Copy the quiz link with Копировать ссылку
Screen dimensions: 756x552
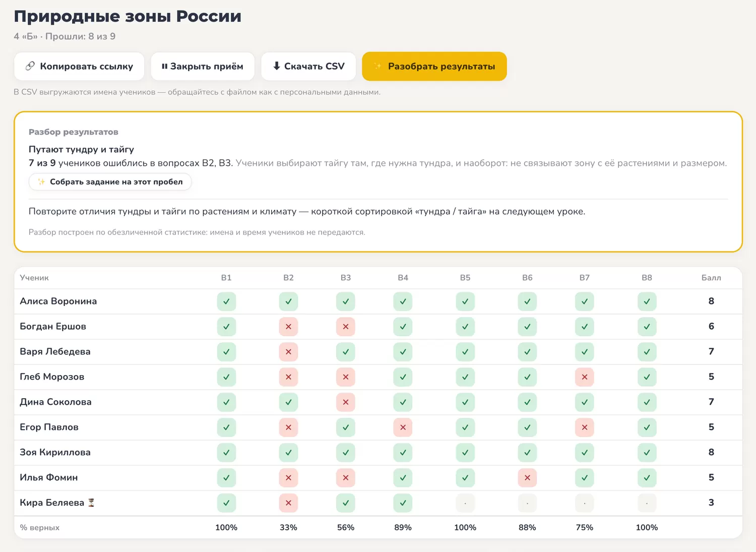click(79, 66)
